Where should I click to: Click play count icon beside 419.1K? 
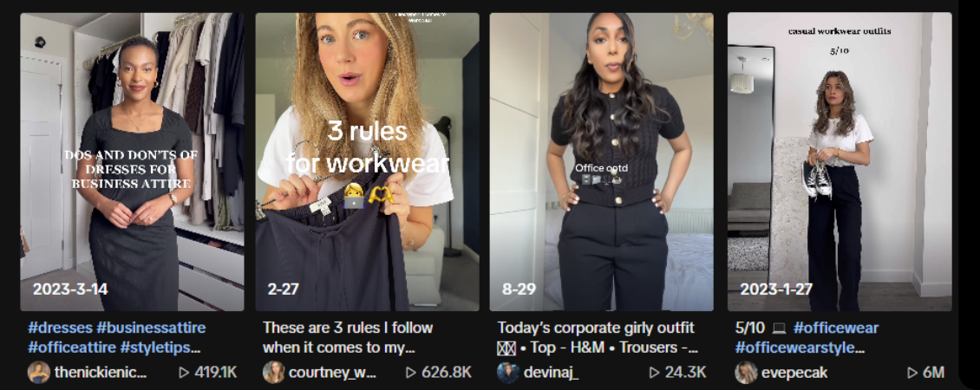[185, 373]
